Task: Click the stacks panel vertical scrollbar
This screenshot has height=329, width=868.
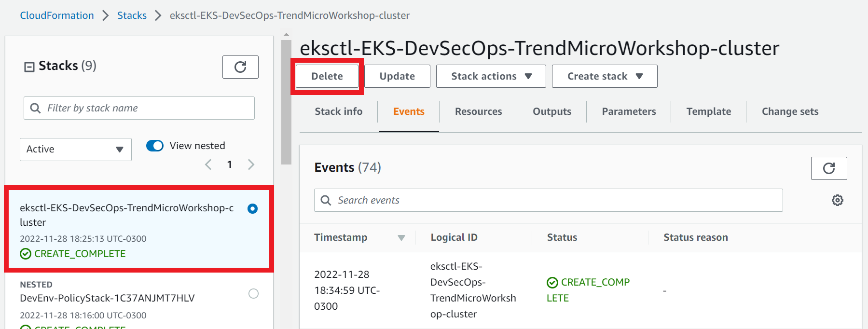Action: click(286, 102)
